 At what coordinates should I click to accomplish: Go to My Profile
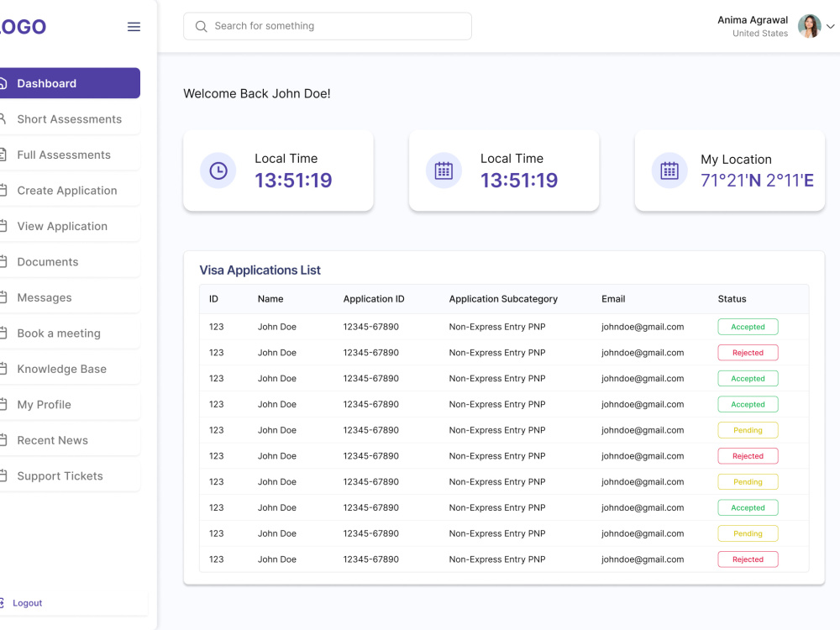coord(71,405)
